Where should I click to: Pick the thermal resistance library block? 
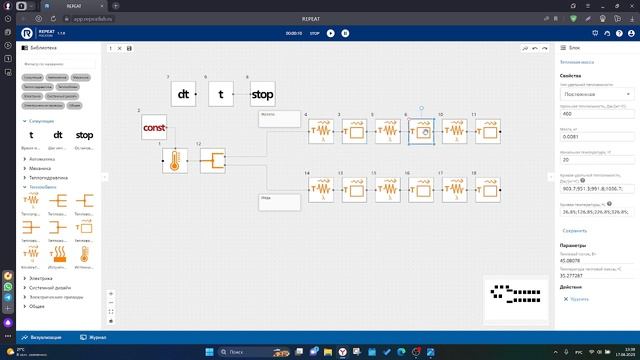(31, 200)
